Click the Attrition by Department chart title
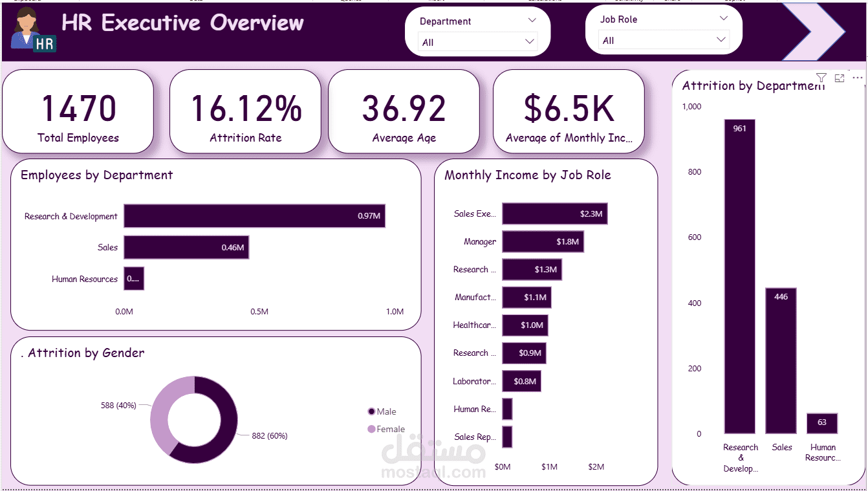 tap(754, 86)
